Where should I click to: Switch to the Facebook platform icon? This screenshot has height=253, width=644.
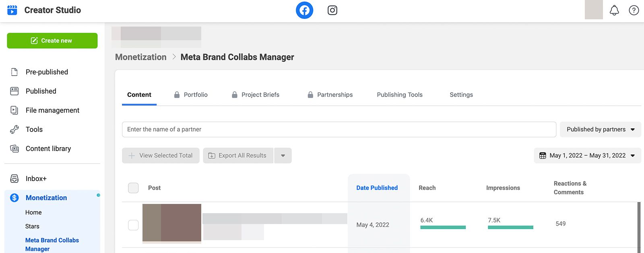[x=305, y=10]
